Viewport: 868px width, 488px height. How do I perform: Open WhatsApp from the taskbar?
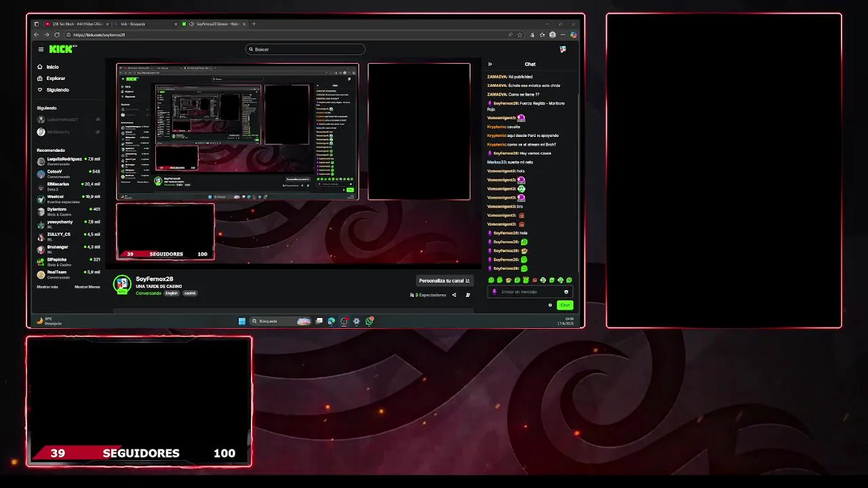click(x=370, y=321)
